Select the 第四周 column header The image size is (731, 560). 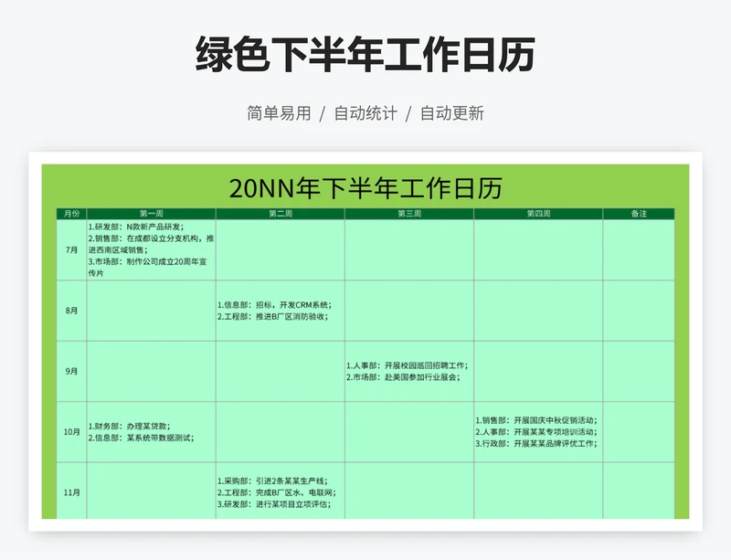point(538,214)
